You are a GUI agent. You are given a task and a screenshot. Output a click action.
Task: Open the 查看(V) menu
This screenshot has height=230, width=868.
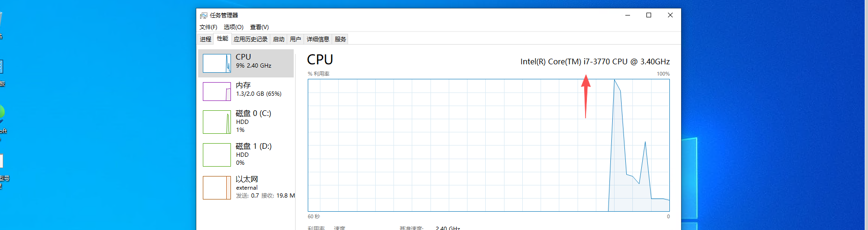pos(259,27)
